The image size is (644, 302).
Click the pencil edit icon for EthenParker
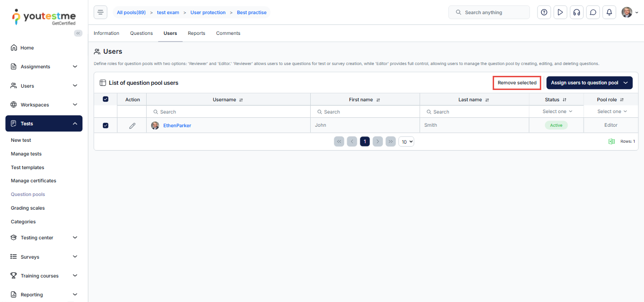click(x=132, y=125)
